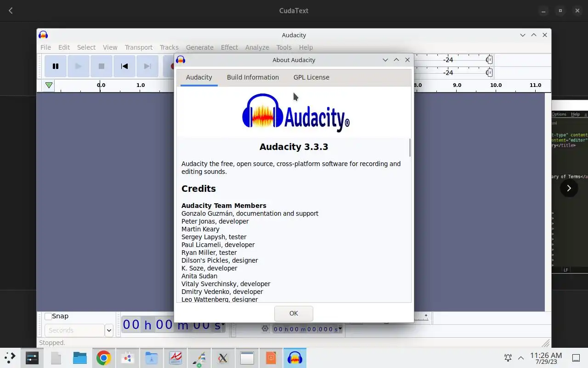Screen dimensions: 588x368
Task: Click the lower meter level slider handle
Action: click(x=490, y=73)
